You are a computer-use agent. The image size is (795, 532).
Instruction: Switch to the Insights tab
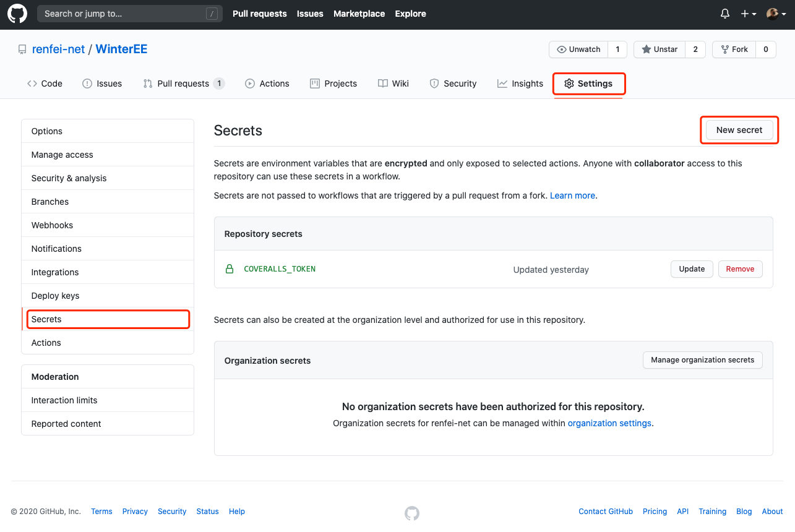tap(520, 84)
